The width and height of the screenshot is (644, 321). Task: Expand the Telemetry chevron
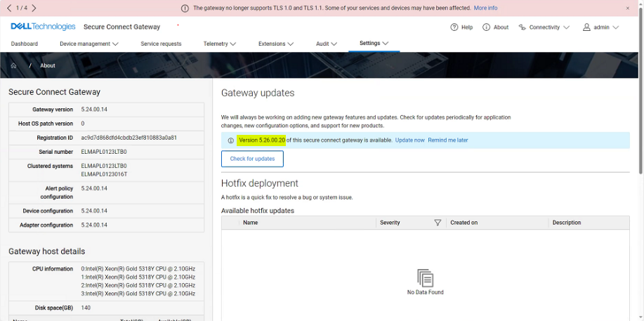(x=233, y=44)
